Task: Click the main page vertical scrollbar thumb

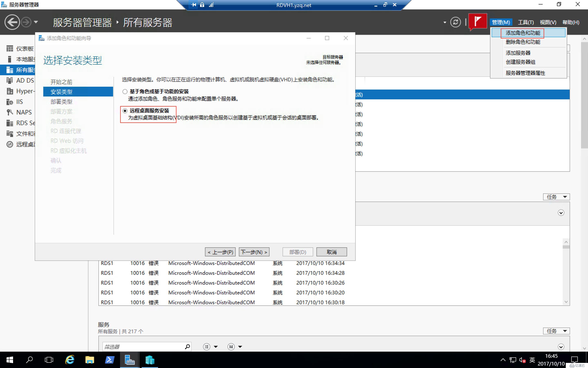Action: [584, 95]
